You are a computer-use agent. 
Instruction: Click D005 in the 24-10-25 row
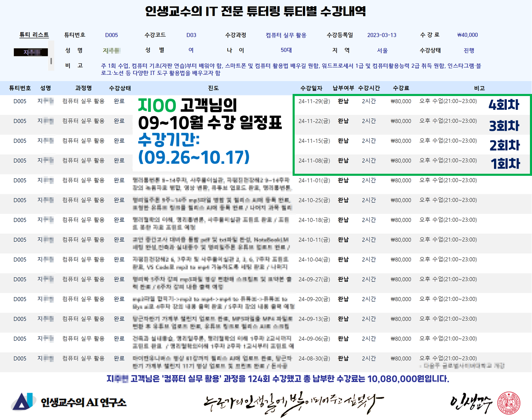click(20, 200)
